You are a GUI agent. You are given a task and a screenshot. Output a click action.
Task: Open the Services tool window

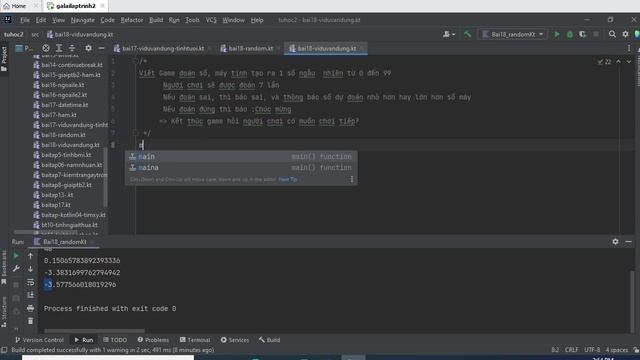235,340
